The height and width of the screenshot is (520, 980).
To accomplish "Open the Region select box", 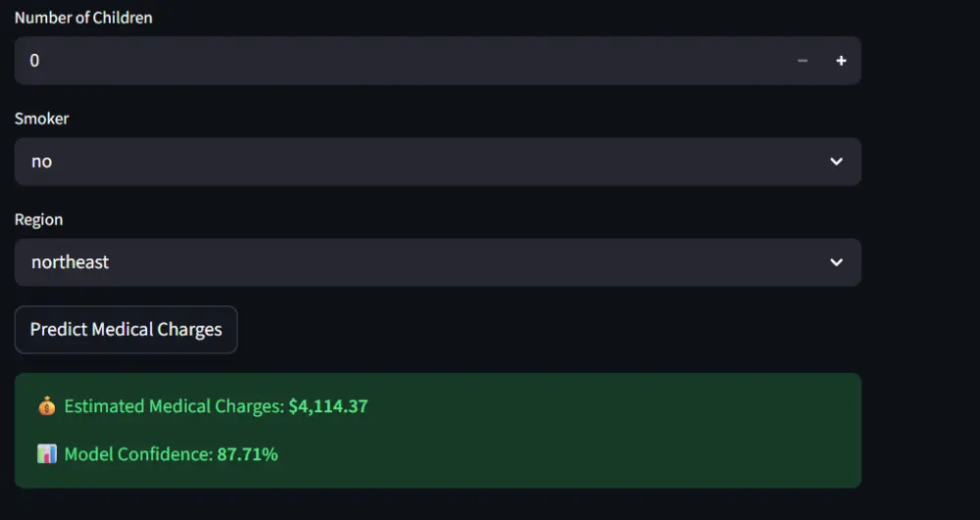I will pyautogui.click(x=437, y=262).
